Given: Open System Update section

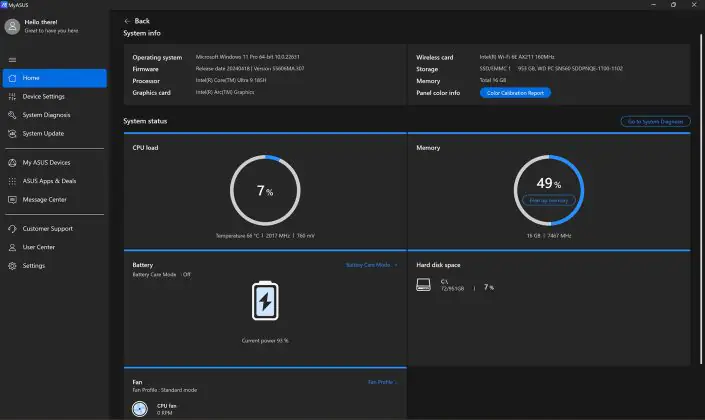Looking at the screenshot, I should pyautogui.click(x=43, y=133).
